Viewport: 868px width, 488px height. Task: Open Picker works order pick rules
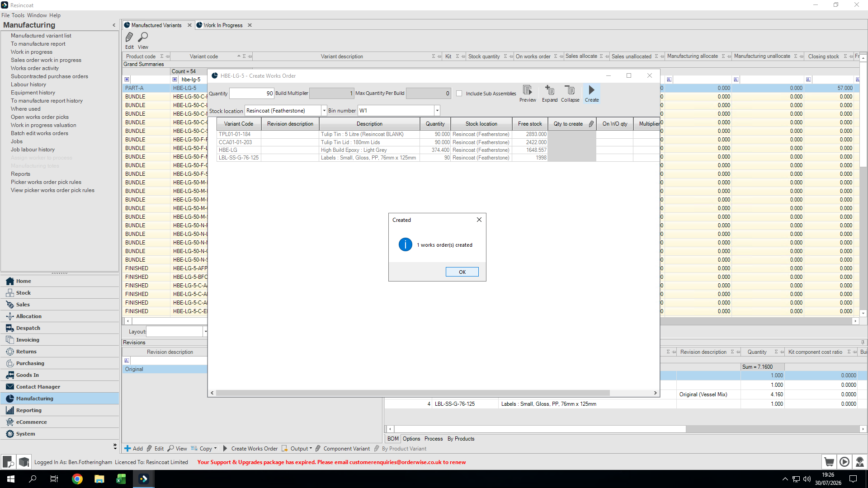click(x=46, y=182)
